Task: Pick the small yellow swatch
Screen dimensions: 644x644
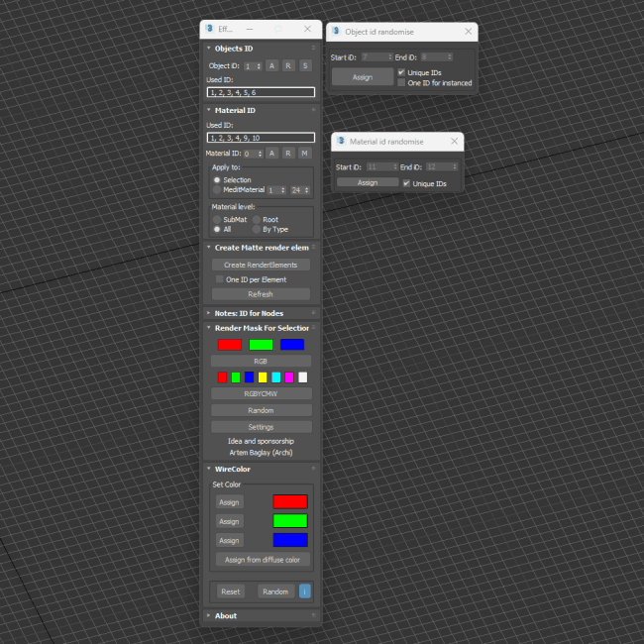Action: [x=263, y=377]
